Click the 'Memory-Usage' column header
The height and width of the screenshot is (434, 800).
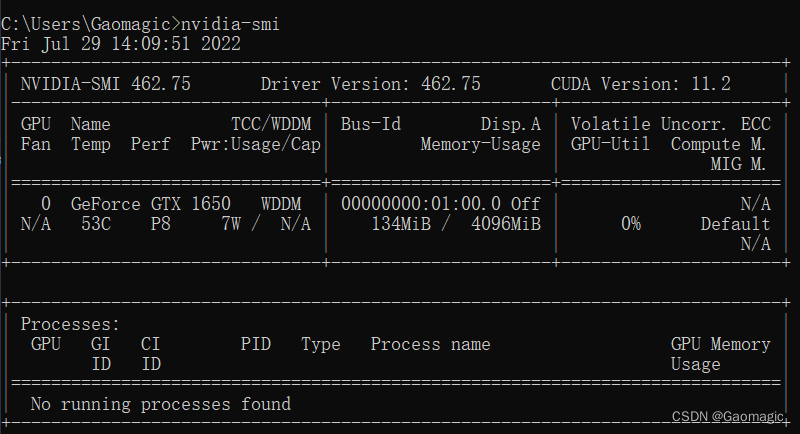click(x=480, y=144)
